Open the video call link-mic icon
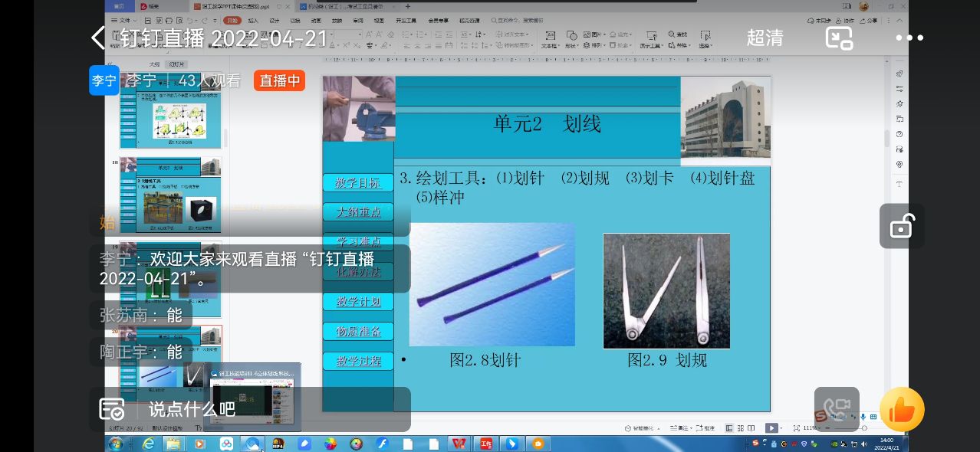The image size is (980, 452). pos(837,410)
